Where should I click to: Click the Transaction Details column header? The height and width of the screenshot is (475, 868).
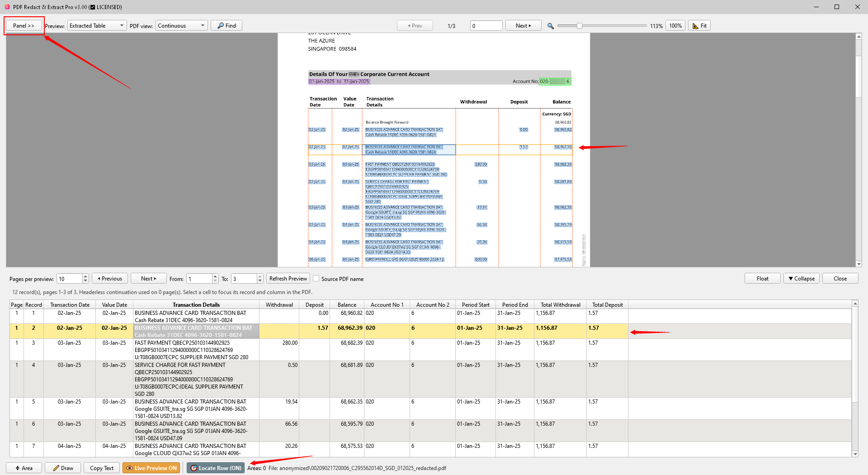[x=196, y=305]
